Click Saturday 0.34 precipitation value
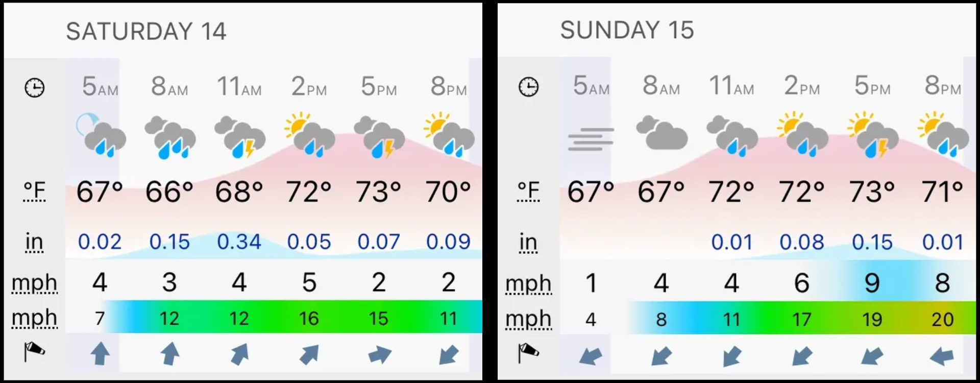The image size is (980, 383). [x=239, y=242]
